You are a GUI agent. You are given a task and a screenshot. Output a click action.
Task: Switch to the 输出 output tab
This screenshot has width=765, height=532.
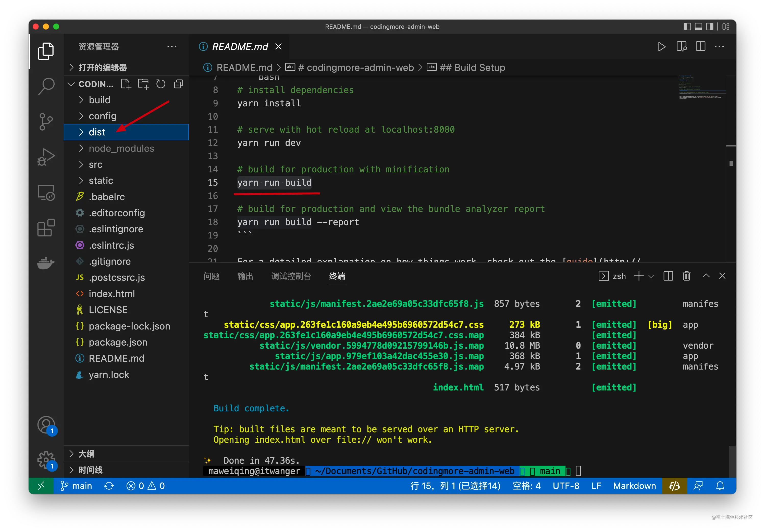point(245,276)
